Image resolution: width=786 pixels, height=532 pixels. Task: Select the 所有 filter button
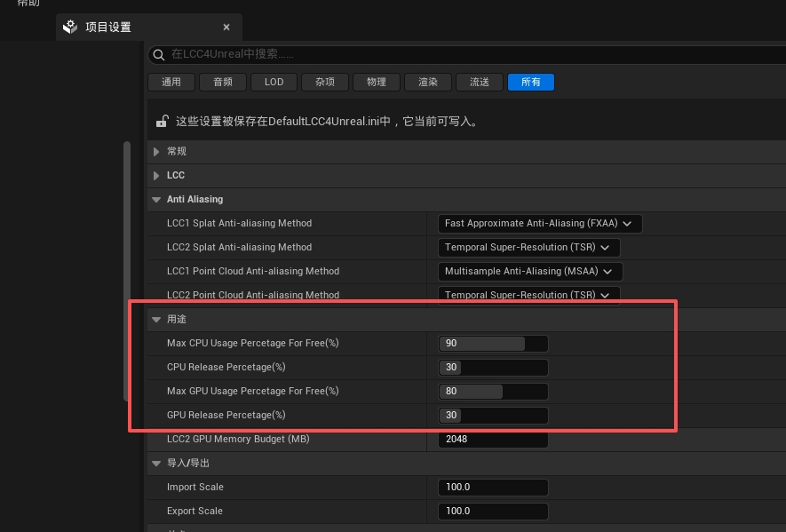click(x=531, y=83)
